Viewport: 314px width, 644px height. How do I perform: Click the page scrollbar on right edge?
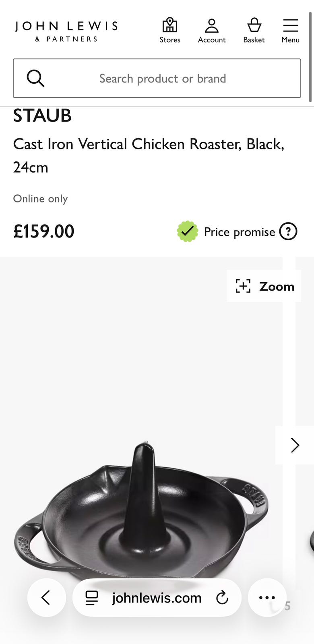310,56
